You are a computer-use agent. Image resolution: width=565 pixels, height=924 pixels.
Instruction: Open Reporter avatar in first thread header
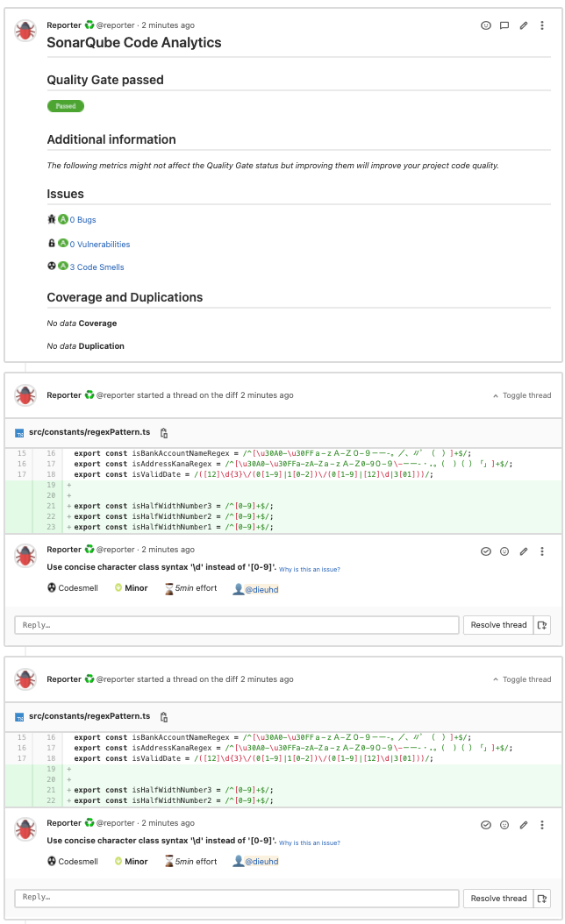(x=25, y=395)
